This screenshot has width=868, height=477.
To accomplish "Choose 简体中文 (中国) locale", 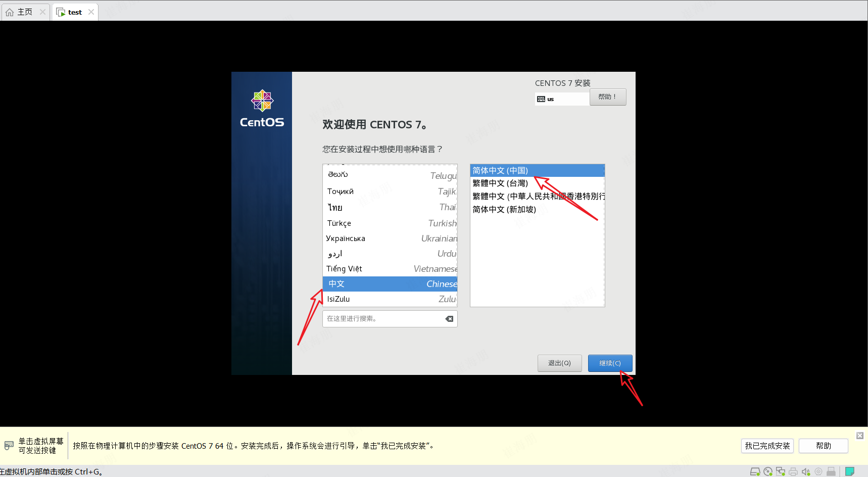I will (x=537, y=170).
